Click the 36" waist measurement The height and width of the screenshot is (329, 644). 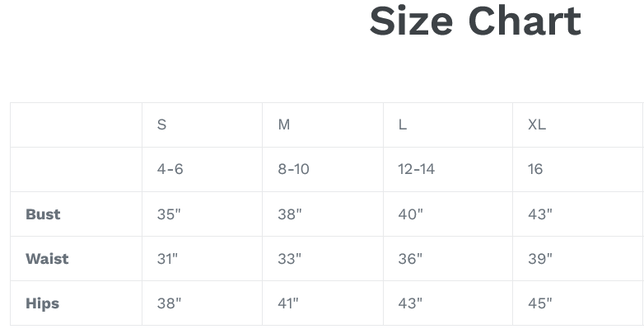[410, 259]
